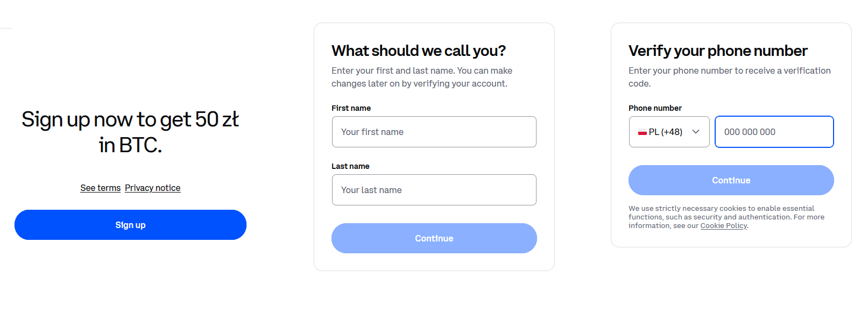Open the Privacy notice link
This screenshot has width=868, height=320.
[x=152, y=188]
